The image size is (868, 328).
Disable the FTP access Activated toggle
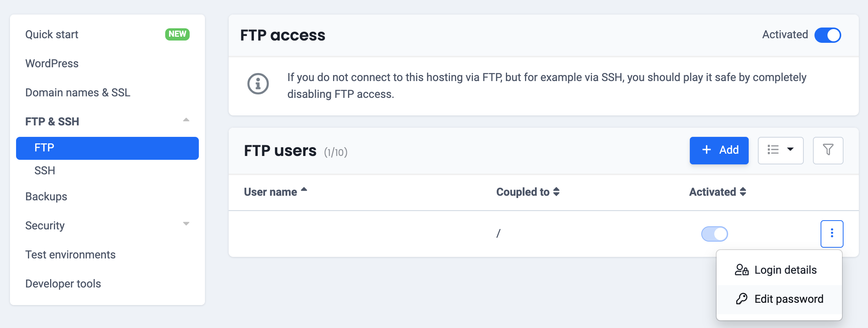click(827, 35)
